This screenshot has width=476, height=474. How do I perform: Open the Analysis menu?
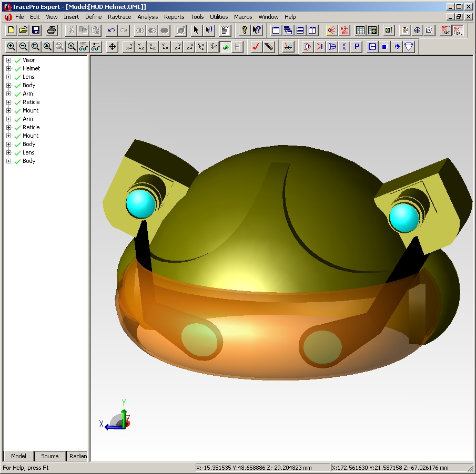tap(147, 17)
